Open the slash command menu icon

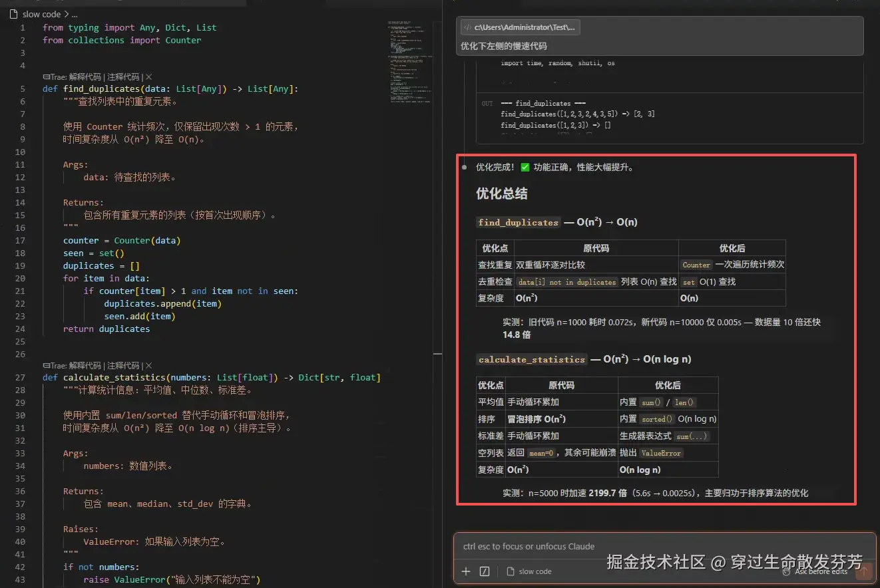click(485, 571)
